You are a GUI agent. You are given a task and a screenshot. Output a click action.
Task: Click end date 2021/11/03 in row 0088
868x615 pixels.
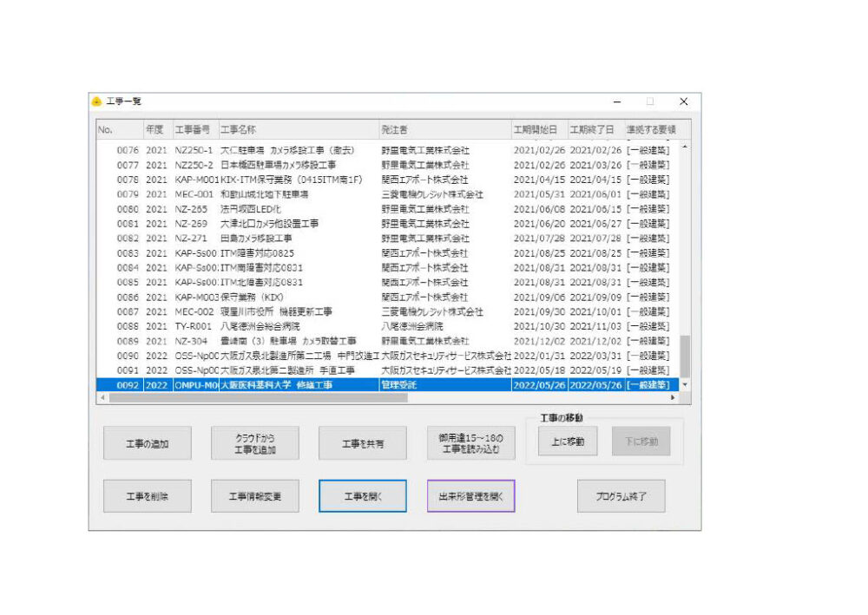(x=595, y=326)
